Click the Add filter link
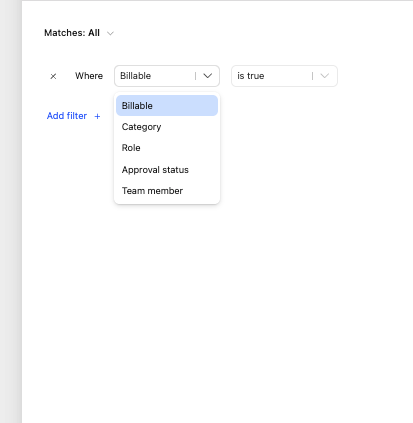Viewport: 413px width, 423px height. [x=67, y=116]
